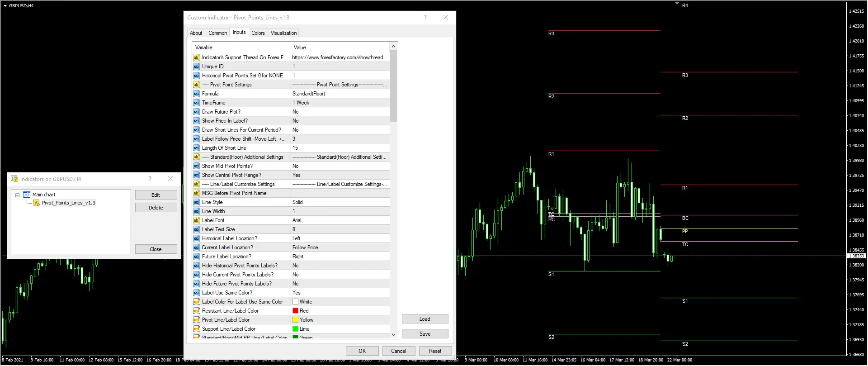This screenshot has width=868, height=366.
Task: Open the Visualization tab
Action: click(283, 33)
